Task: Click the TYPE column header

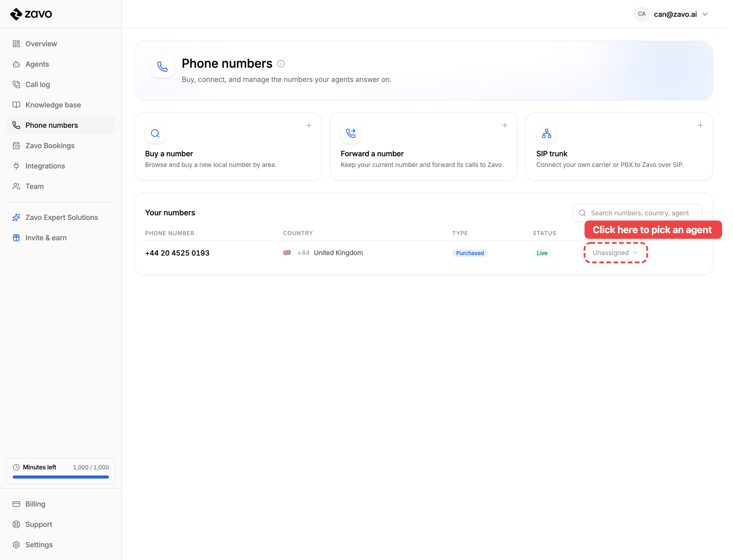Action: [x=460, y=233]
